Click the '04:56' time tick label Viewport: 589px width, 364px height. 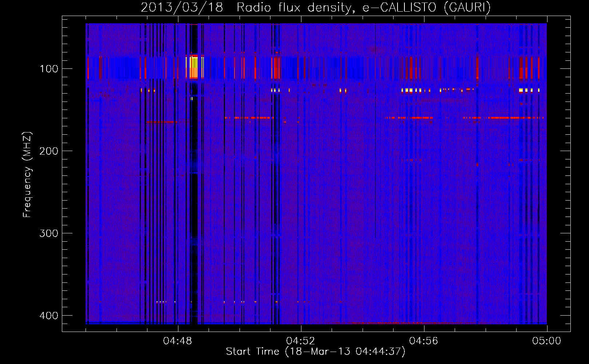pos(424,341)
